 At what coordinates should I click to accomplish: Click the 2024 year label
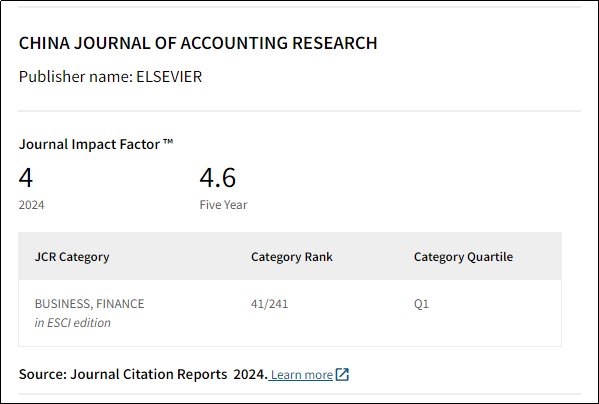[x=31, y=205]
